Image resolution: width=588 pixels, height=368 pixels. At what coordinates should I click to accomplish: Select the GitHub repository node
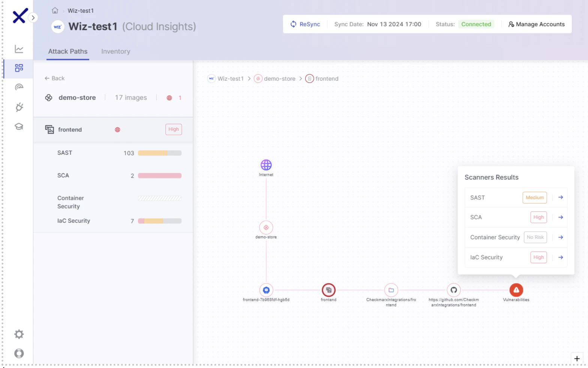[x=454, y=290]
